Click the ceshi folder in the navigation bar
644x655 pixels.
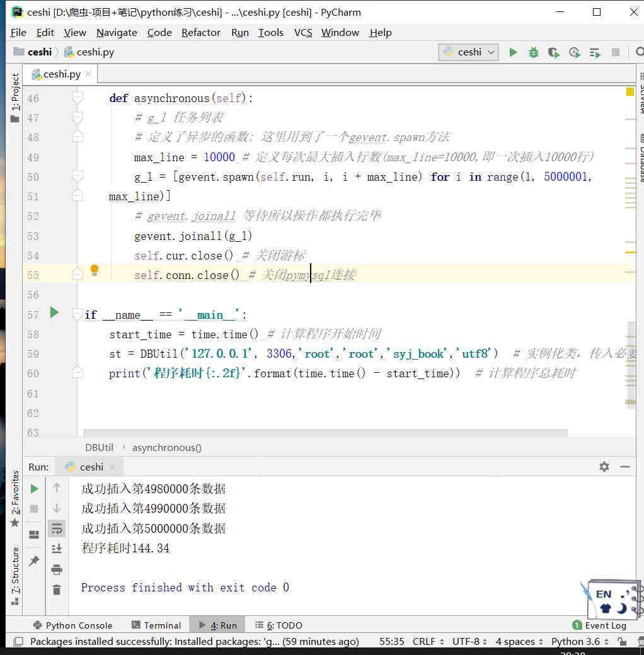[x=33, y=52]
